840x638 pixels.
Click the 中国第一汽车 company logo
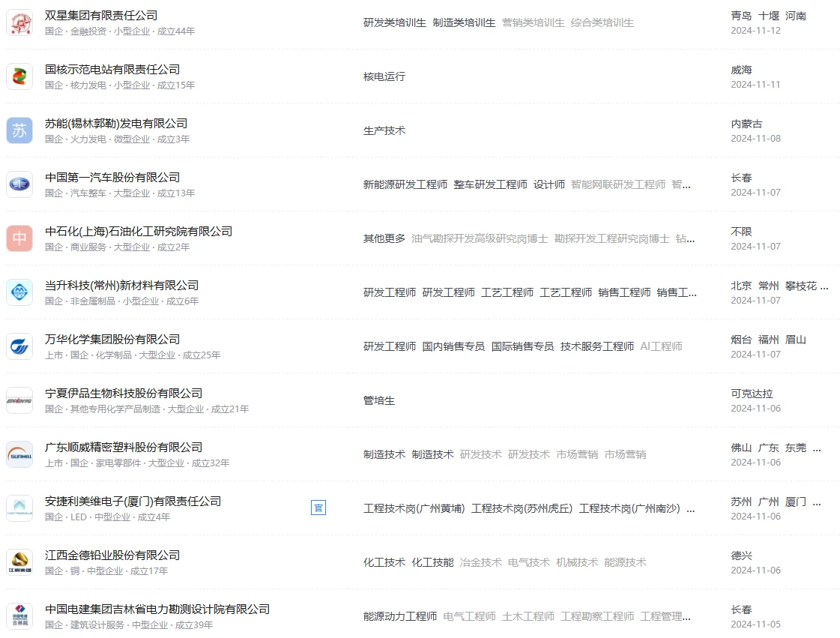tap(19, 185)
